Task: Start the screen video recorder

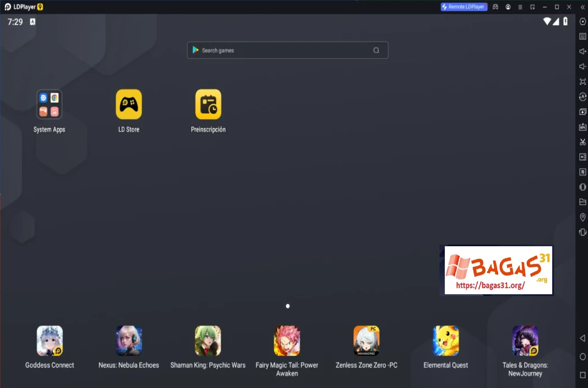Action: (x=582, y=157)
